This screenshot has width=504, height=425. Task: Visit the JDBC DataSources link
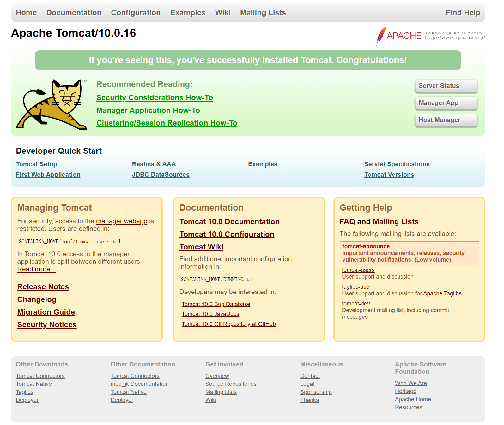point(161,175)
